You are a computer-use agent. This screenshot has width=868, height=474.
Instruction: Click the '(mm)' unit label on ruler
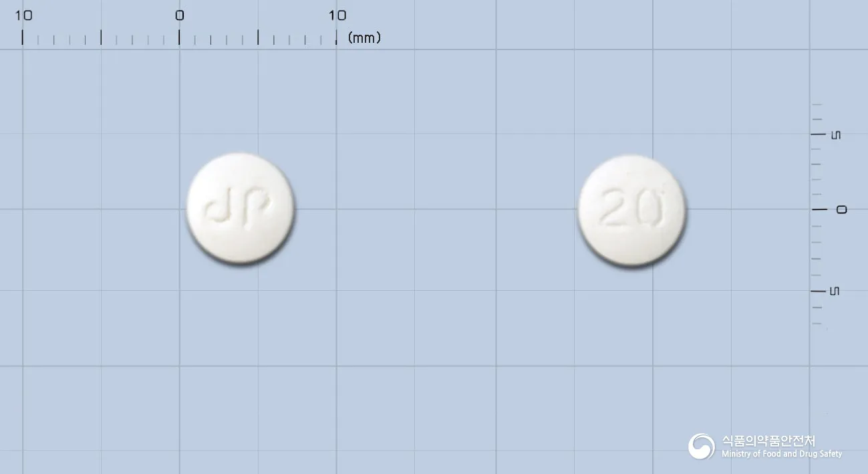pos(364,37)
